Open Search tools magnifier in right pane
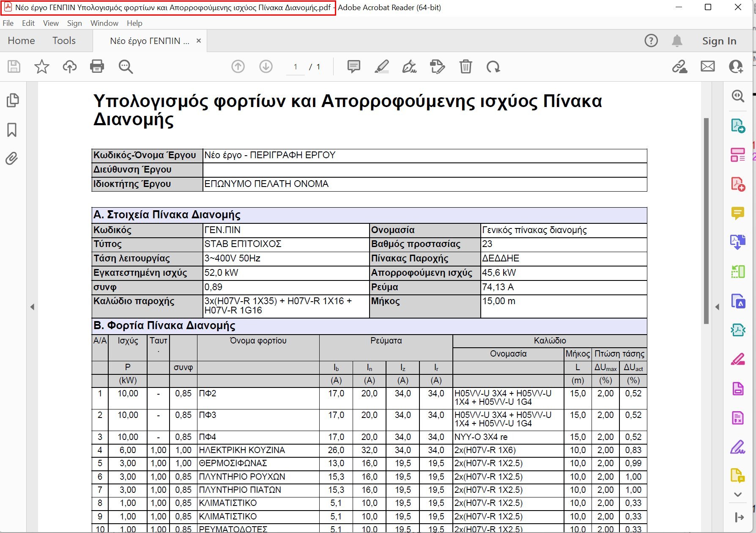This screenshot has height=533, width=756. click(738, 96)
